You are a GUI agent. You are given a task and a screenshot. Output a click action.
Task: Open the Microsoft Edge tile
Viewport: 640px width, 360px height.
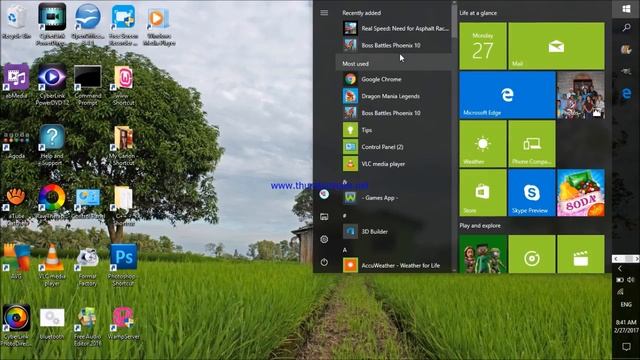point(507,95)
